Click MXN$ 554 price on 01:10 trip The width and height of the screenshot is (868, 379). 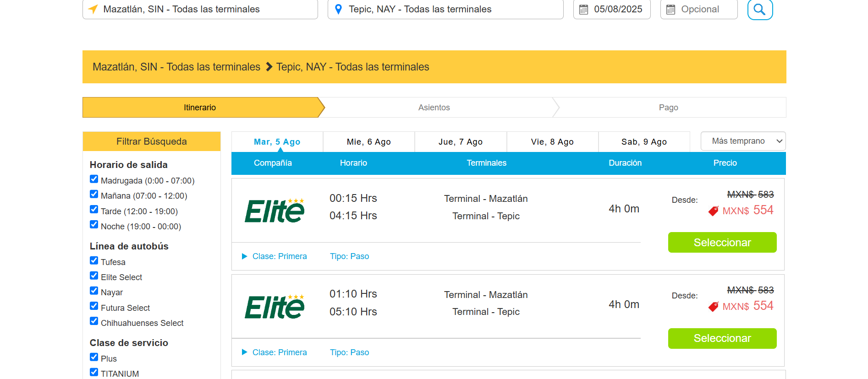748,306
